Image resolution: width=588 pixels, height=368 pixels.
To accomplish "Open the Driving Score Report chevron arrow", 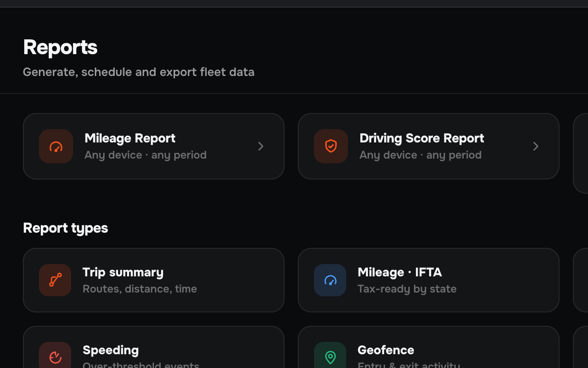I will point(536,146).
